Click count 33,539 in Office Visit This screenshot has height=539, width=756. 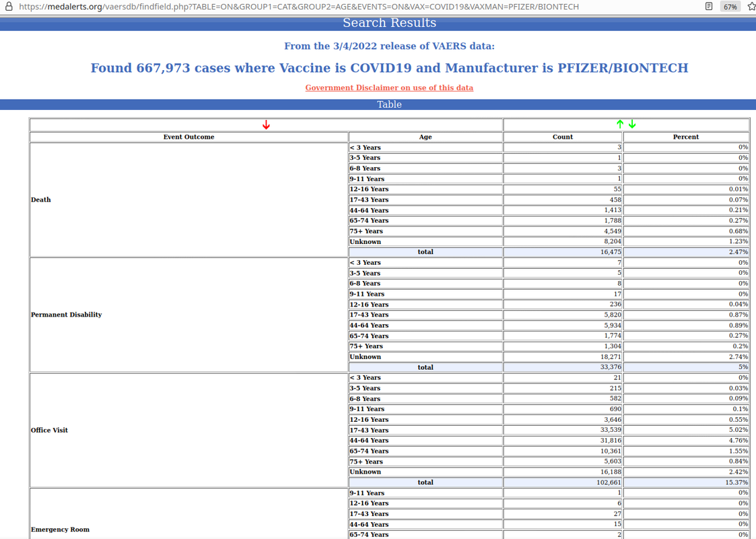[x=563, y=430]
